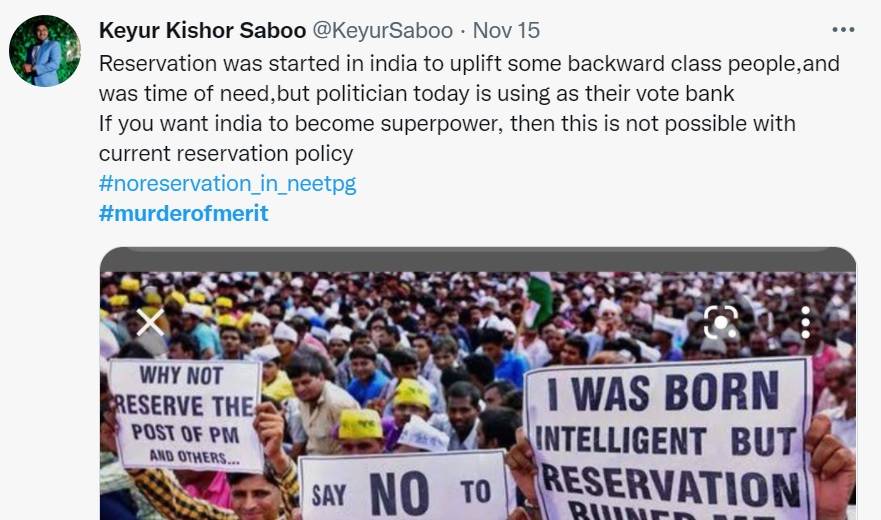Click the 'current reservation policy' text line
Viewport: 881px width, 520px height.
click(x=226, y=154)
